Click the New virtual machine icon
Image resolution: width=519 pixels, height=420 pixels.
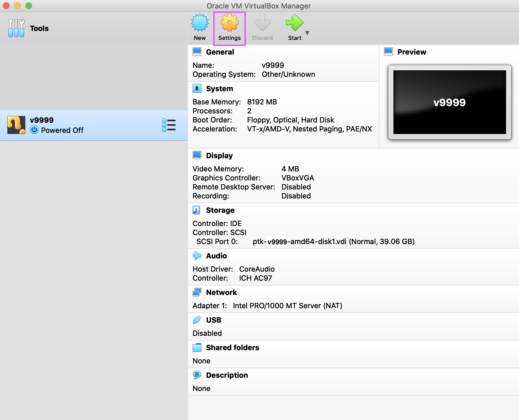coord(200,23)
